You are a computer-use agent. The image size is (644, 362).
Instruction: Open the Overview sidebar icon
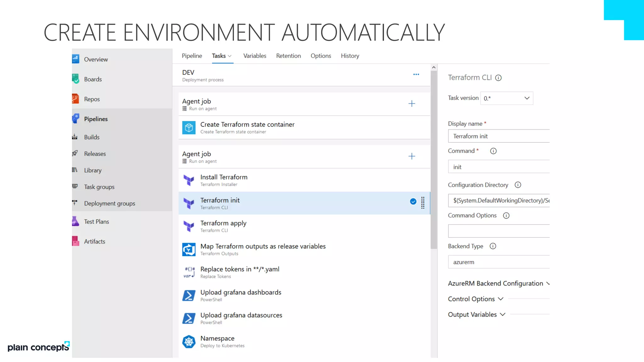point(75,59)
